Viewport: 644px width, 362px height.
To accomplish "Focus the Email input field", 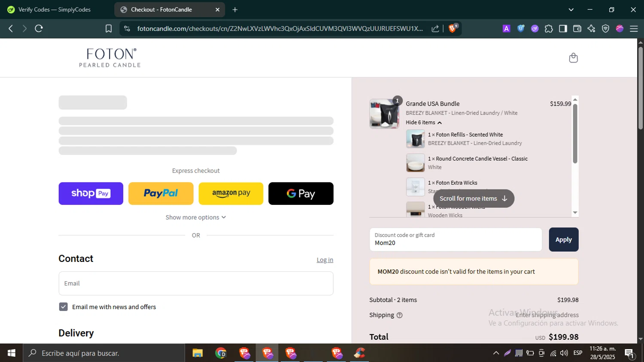I will tap(196, 283).
